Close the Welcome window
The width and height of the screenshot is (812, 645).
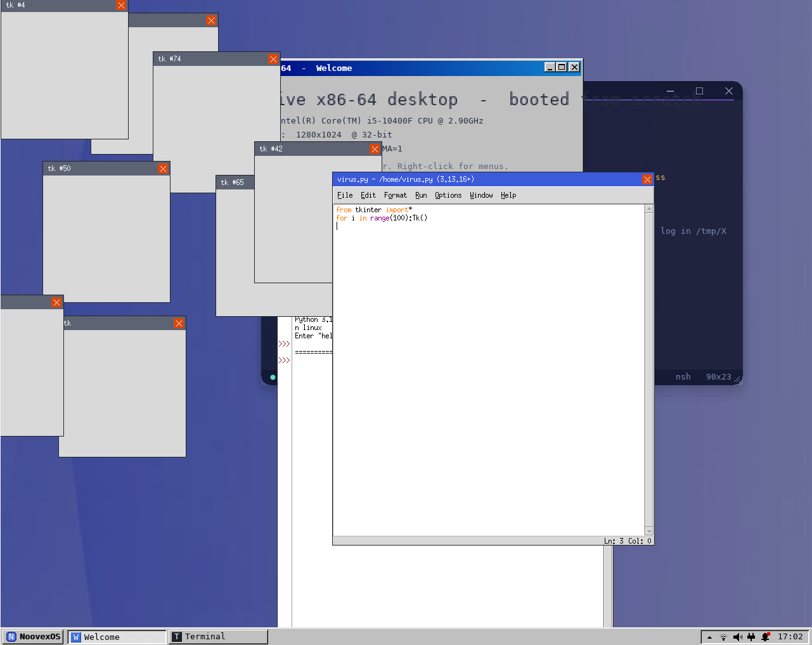point(574,67)
